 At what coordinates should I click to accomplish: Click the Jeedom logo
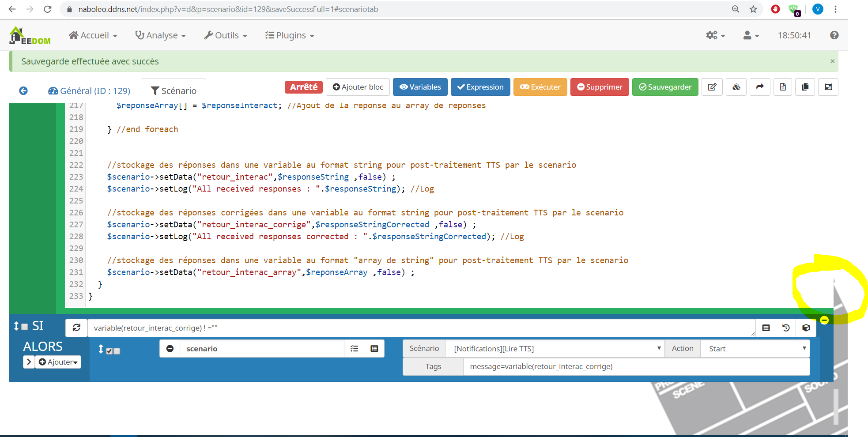(30, 36)
